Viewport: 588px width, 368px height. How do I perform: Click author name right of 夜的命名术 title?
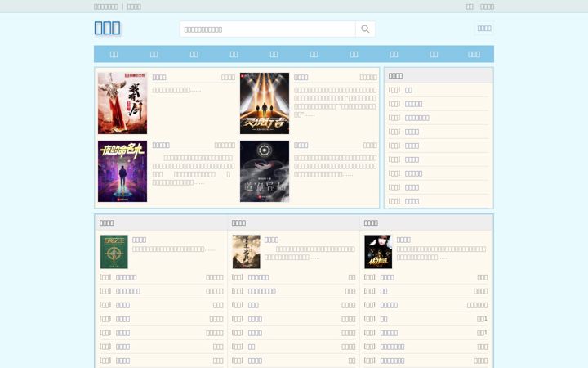pyautogui.click(x=225, y=145)
